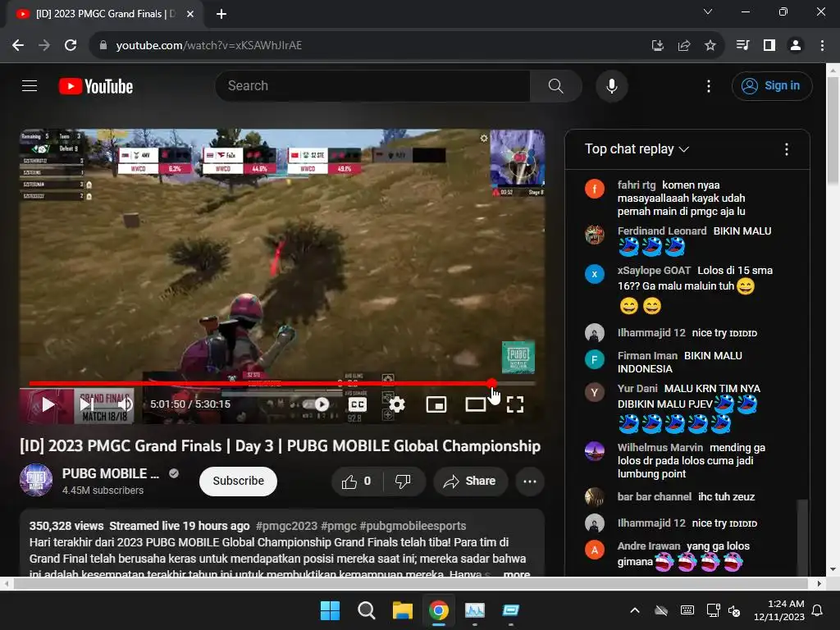Show hidden system tray icons
Image resolution: width=840 pixels, height=630 pixels.
point(635,610)
